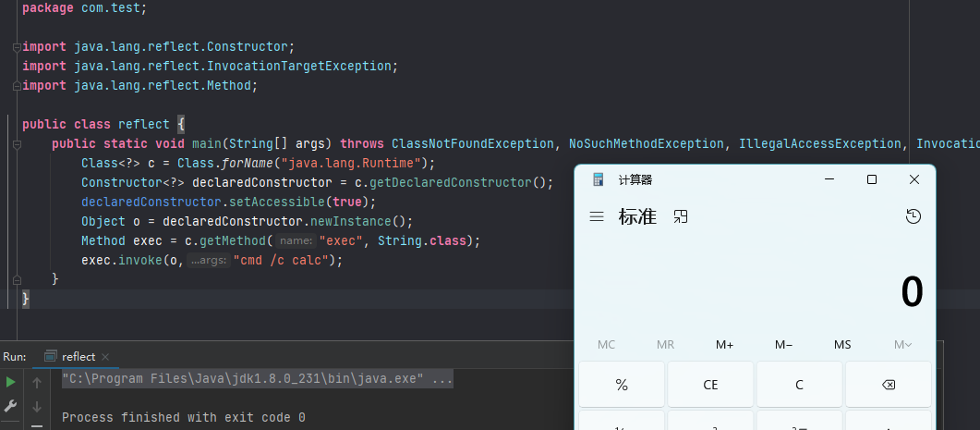980x430 pixels.
Task: Close the Calculator window
Action: [x=913, y=179]
